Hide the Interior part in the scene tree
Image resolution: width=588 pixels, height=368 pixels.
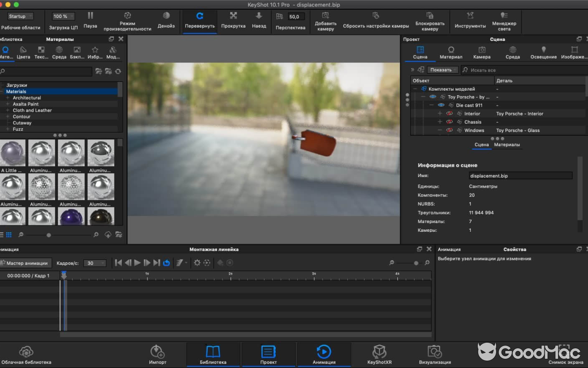click(449, 113)
